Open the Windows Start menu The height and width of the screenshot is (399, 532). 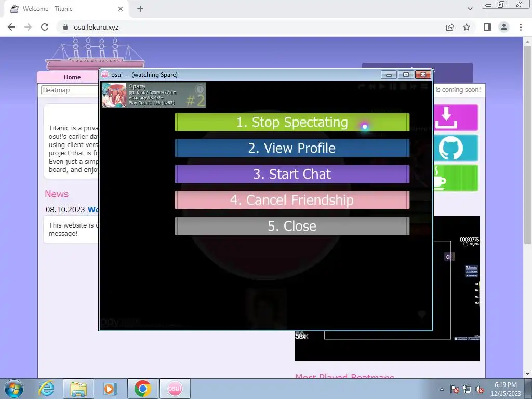(x=14, y=389)
